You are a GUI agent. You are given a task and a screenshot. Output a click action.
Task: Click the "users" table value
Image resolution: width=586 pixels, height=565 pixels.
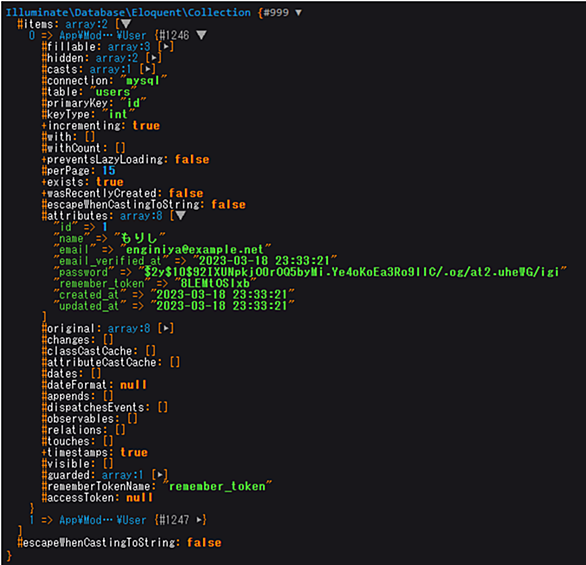113,92
